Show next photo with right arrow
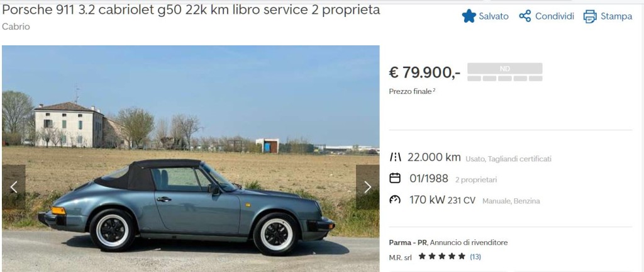 pos(367,188)
